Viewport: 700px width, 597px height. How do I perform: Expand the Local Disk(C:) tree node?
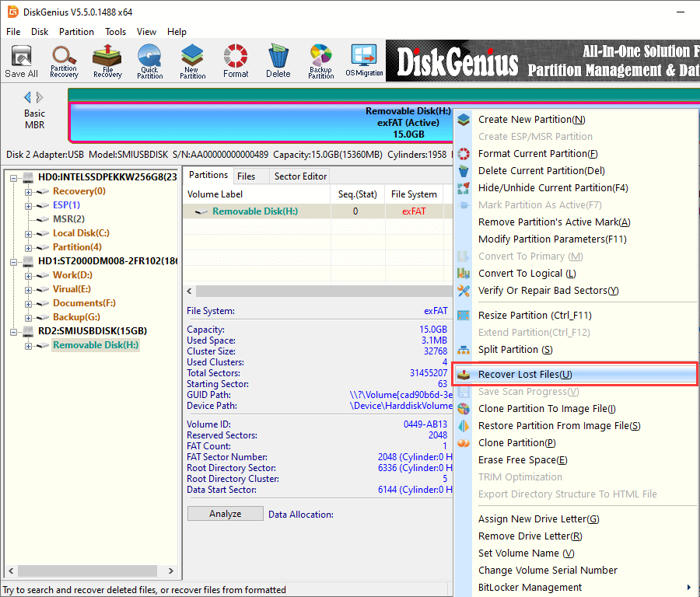(29, 233)
